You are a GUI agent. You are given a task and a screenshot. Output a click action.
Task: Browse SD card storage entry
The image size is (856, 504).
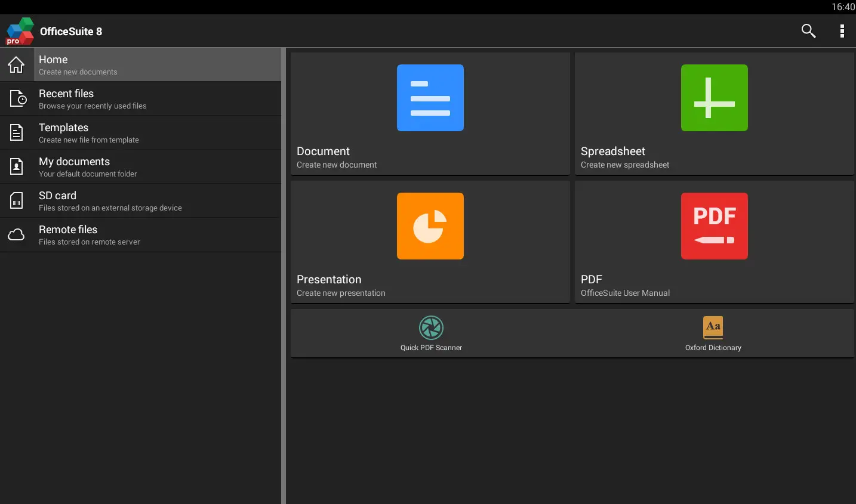point(140,200)
